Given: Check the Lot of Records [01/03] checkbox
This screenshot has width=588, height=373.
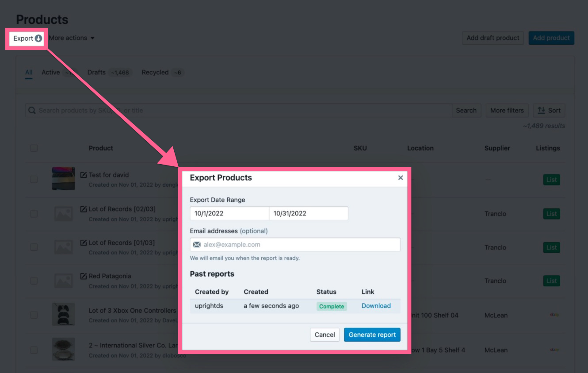Looking at the screenshot, I should 34,247.
